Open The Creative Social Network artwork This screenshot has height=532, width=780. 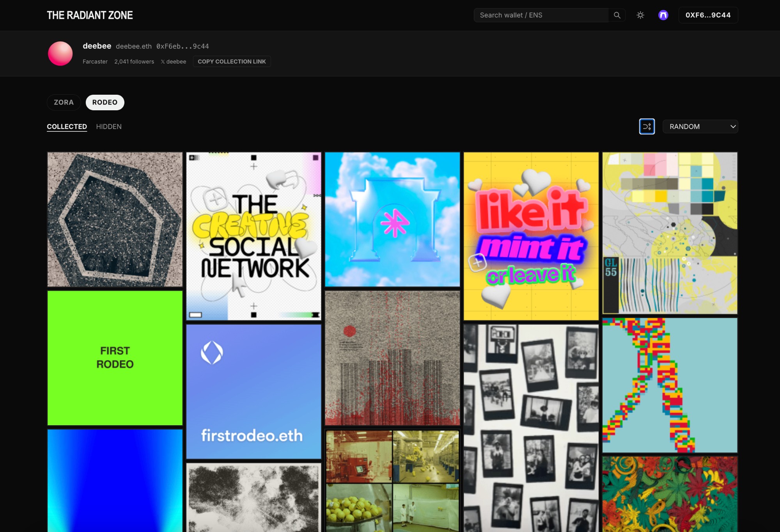(x=253, y=236)
